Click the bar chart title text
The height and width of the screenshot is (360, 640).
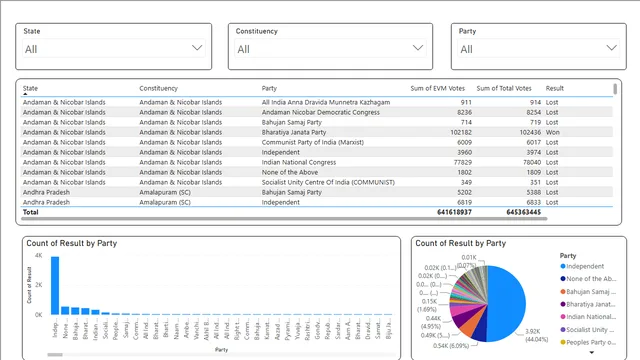click(71, 243)
